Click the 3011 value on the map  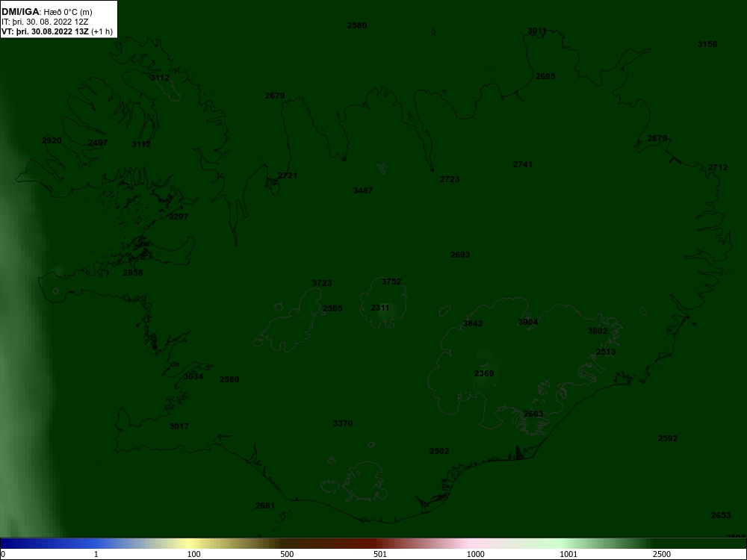pos(537,31)
